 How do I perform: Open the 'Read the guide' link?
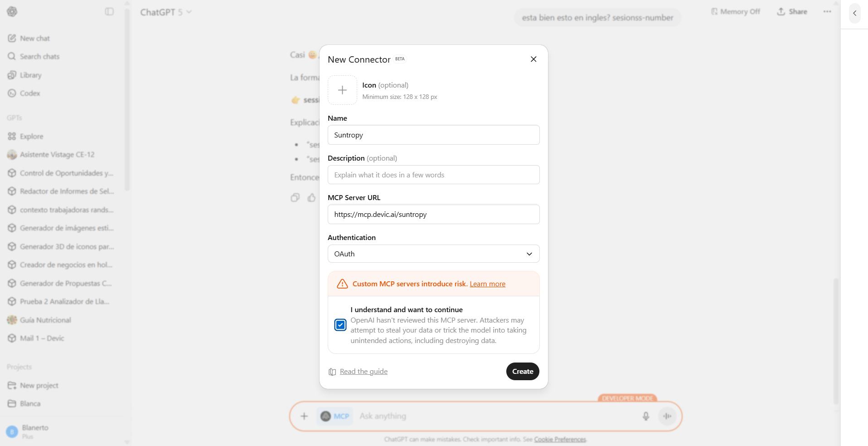[x=363, y=371]
